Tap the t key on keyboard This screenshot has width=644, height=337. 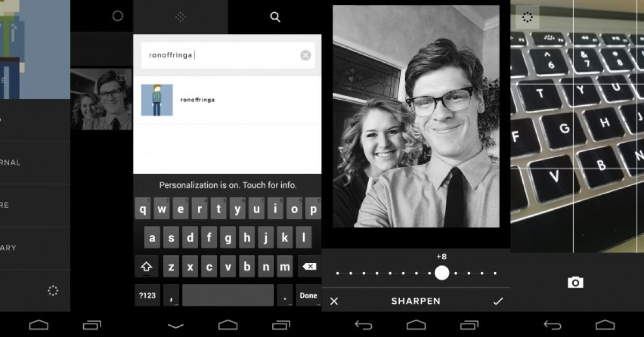pyautogui.click(x=218, y=209)
